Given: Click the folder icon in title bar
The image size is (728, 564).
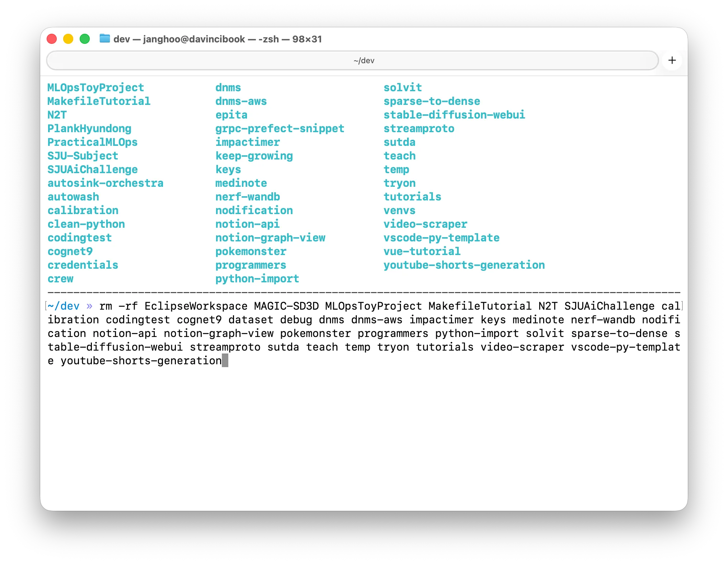Looking at the screenshot, I should (x=104, y=38).
